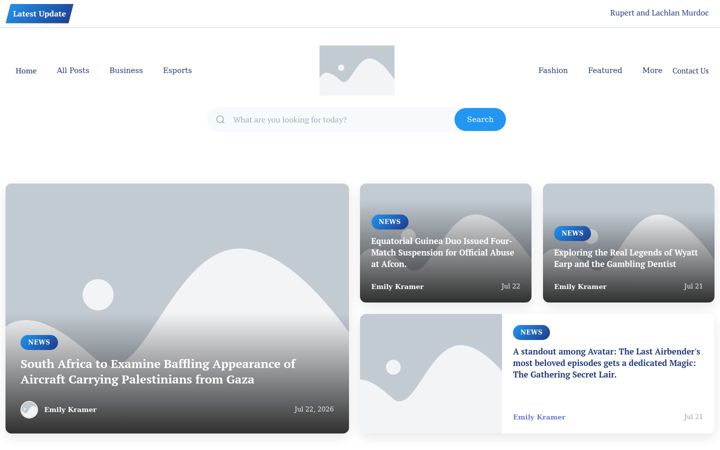Click Emily Kramer on the Wyatt Earp card

580,287
